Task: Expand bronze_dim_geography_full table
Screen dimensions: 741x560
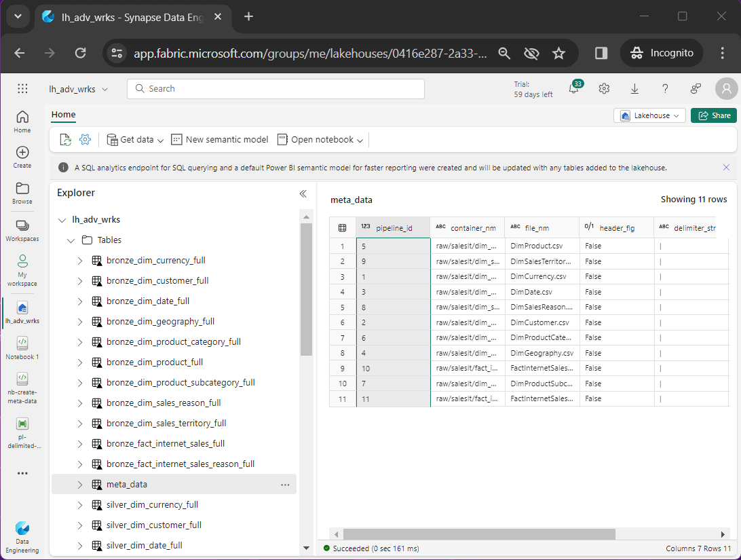Action: (80, 321)
